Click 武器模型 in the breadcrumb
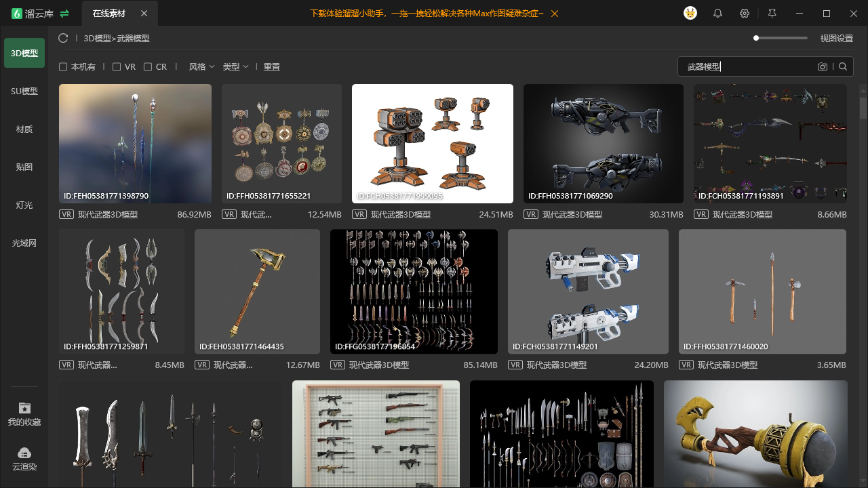This screenshot has height=488, width=868. 134,39
